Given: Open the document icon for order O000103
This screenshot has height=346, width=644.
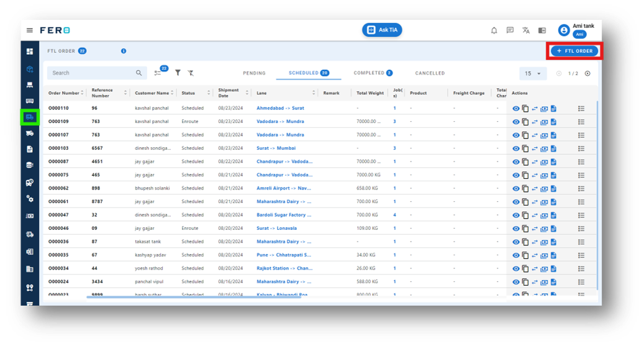Looking at the screenshot, I should 554,148.
